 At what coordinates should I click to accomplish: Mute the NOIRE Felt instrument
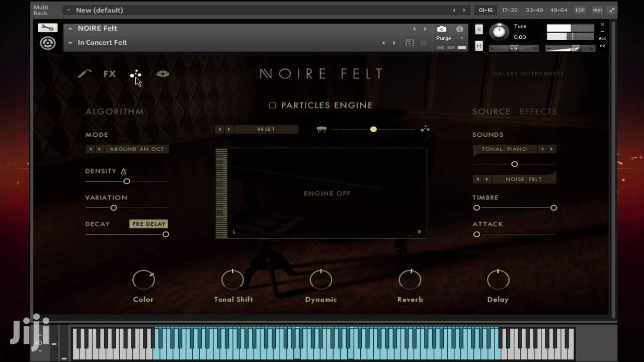pyautogui.click(x=478, y=46)
